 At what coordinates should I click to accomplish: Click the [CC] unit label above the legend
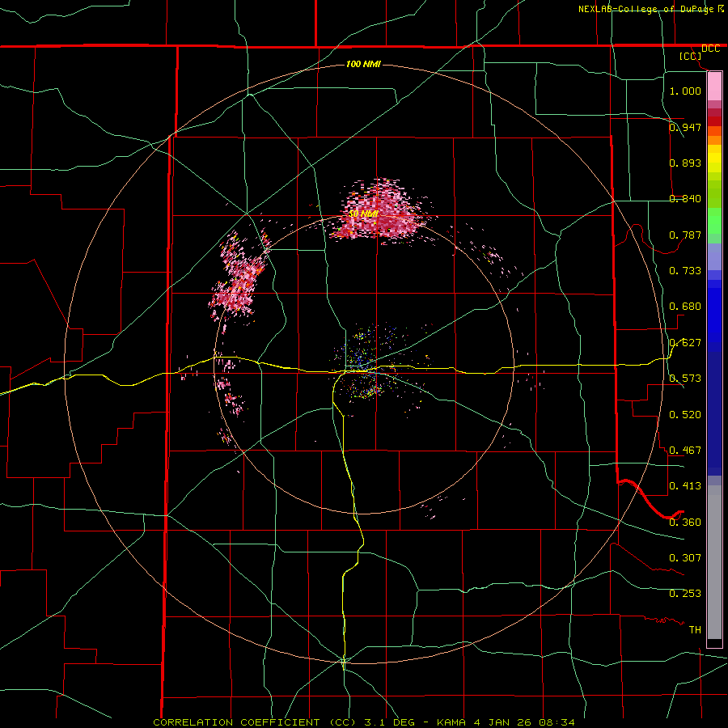pos(691,56)
